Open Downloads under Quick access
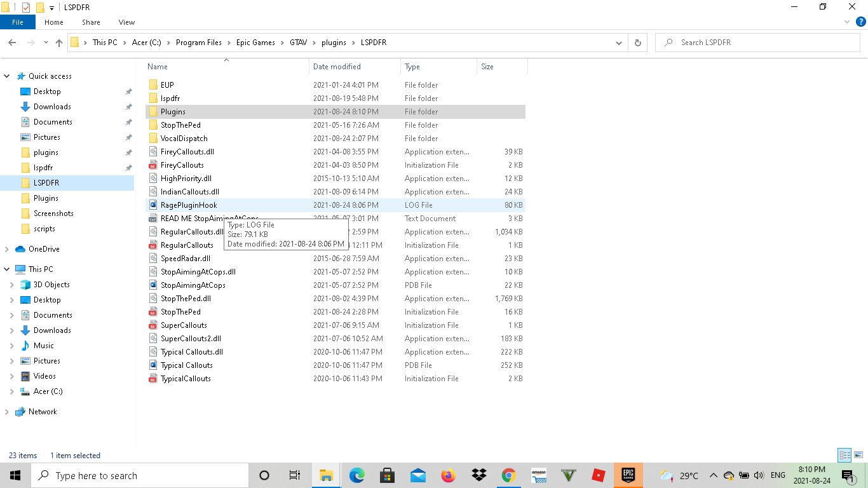Viewport: 868px width, 488px height. tap(52, 107)
